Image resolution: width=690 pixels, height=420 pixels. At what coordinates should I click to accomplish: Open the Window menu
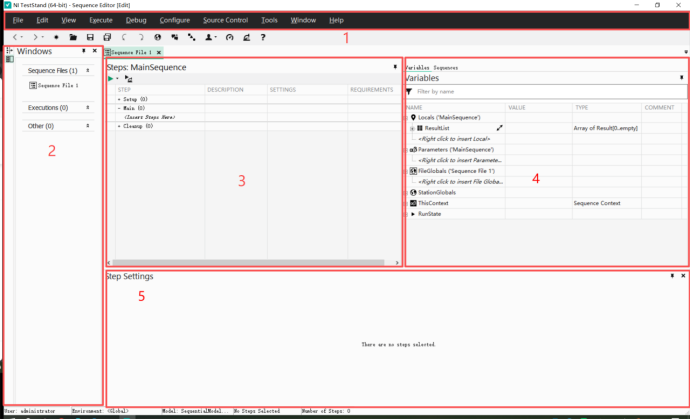click(303, 20)
